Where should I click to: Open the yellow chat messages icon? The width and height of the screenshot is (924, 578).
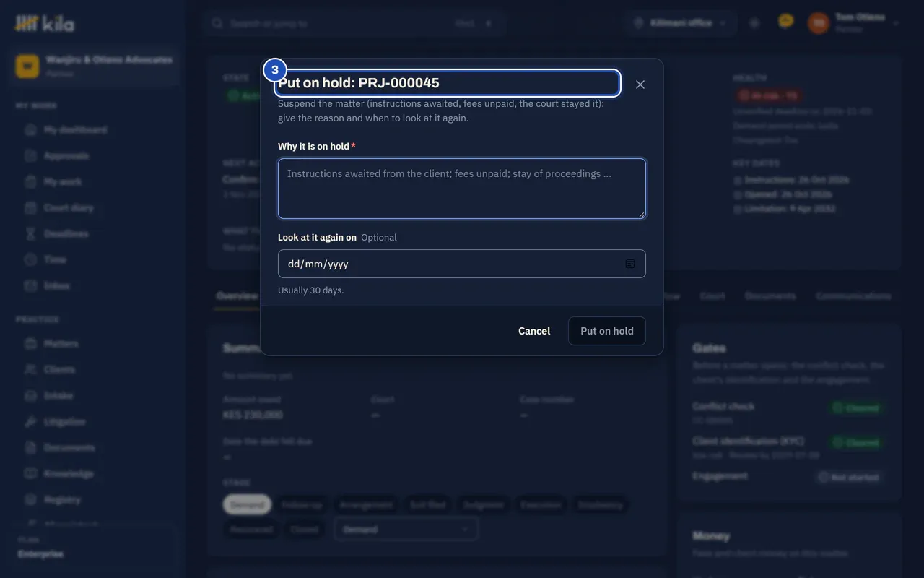786,22
